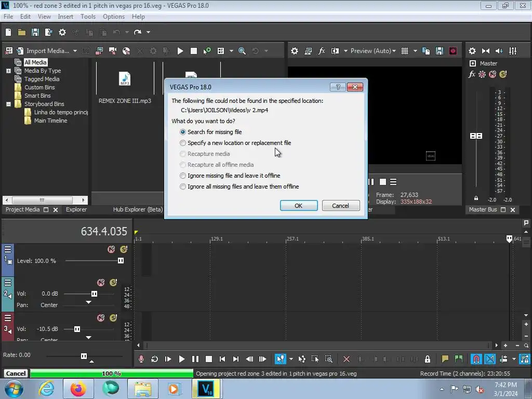Solo track 1 video
The height and width of the screenshot is (399, 532).
[124, 249]
